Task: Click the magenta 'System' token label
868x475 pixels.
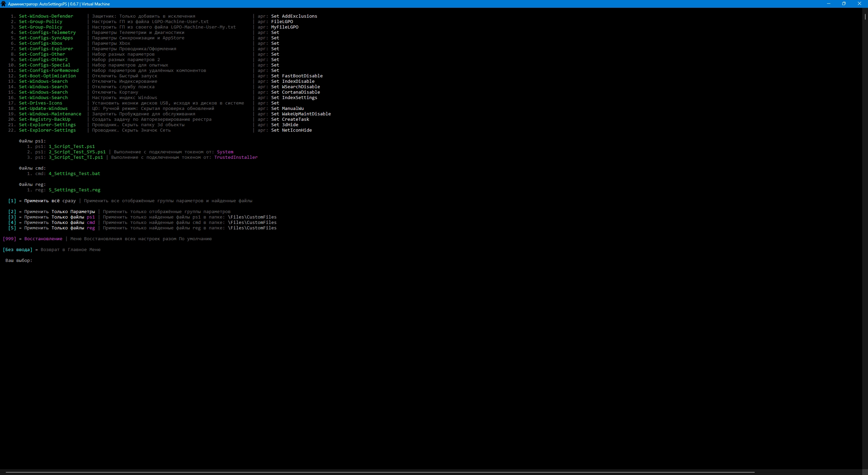Action: (x=225, y=152)
